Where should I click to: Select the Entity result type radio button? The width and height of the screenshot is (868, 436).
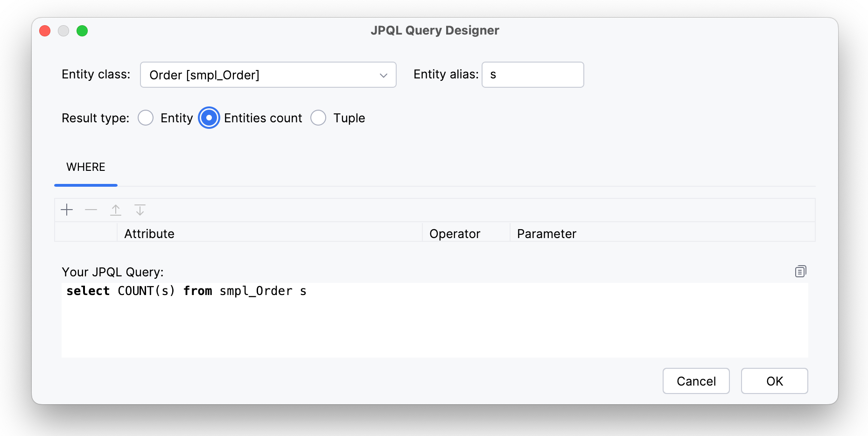pos(146,118)
